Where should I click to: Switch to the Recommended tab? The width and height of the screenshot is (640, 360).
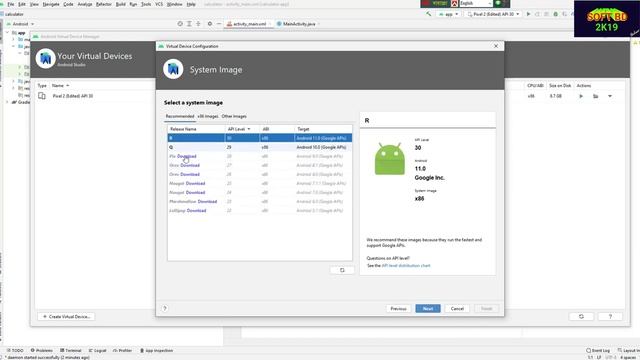pos(180,116)
